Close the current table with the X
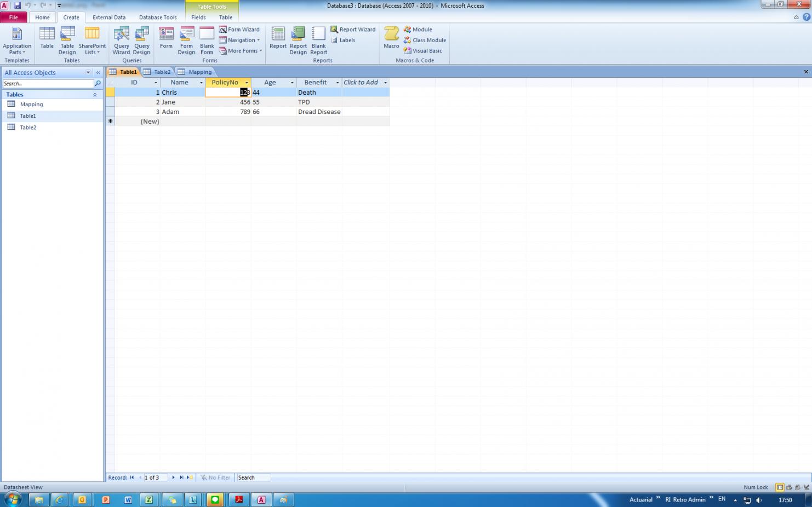The image size is (812, 507). (806, 72)
